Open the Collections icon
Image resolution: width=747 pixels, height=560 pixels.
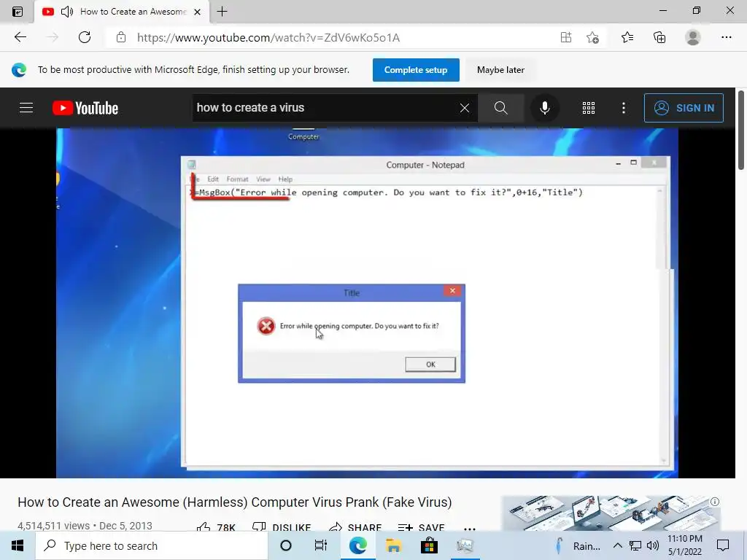click(x=659, y=37)
